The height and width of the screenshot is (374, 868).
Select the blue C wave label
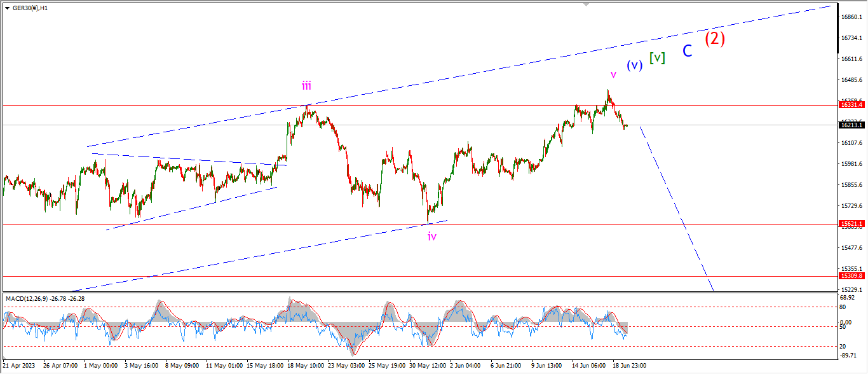coord(687,52)
